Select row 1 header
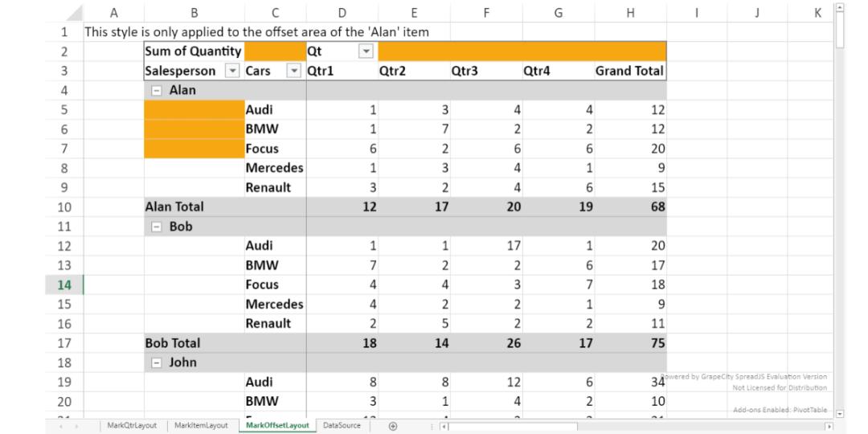The height and width of the screenshot is (434, 868). (x=64, y=32)
